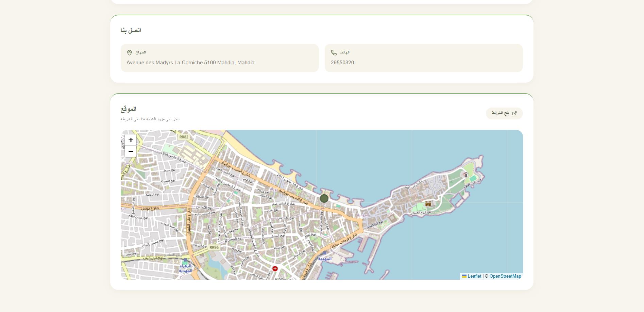Click the lighthouse icon at the peninsula tip
Viewport: 644px width, 312px height.
[x=466, y=175]
